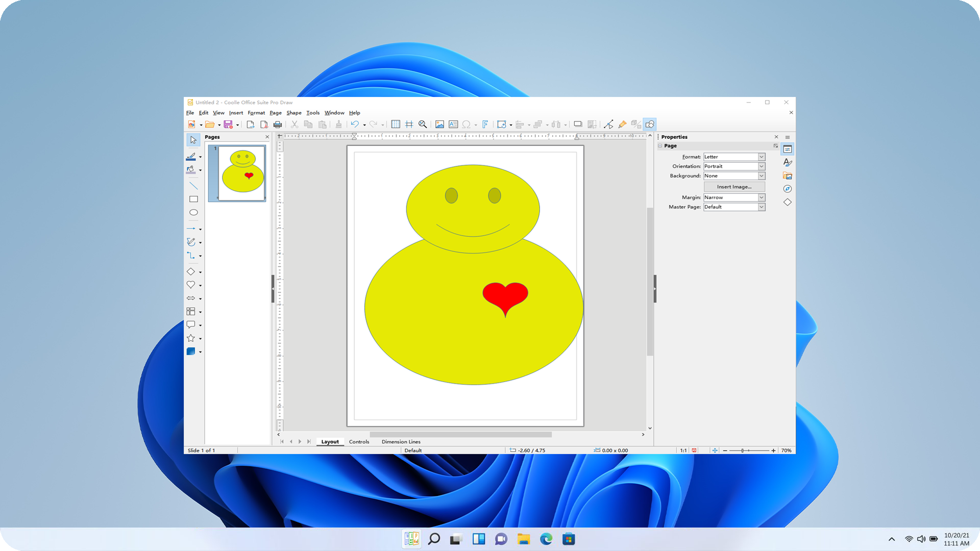Open the Character panel in the sidebar

click(788, 162)
